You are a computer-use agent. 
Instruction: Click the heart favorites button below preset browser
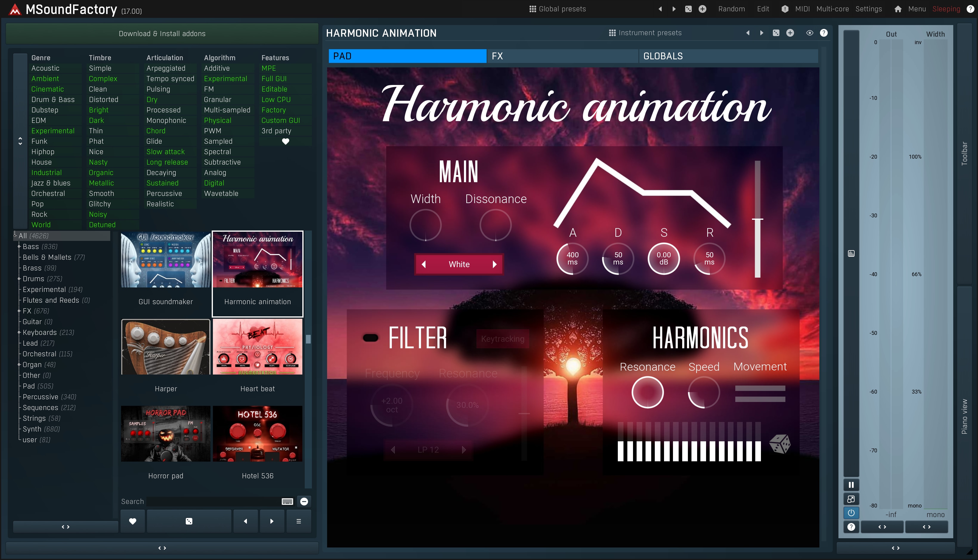click(x=133, y=521)
